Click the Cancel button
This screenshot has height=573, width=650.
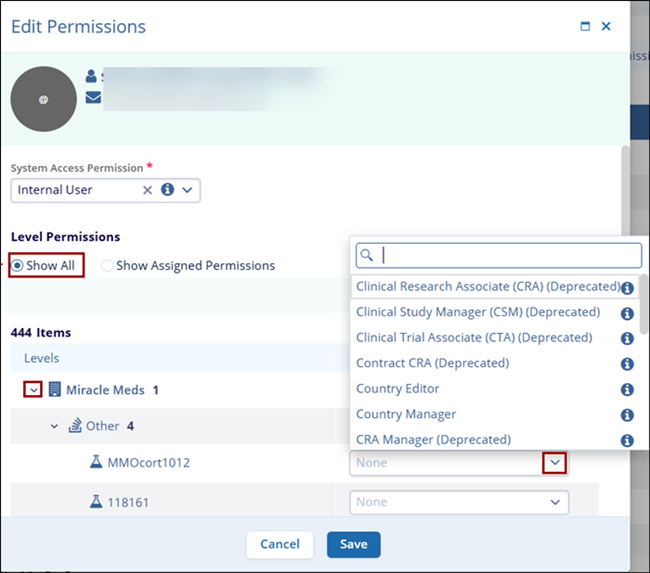[x=279, y=544]
